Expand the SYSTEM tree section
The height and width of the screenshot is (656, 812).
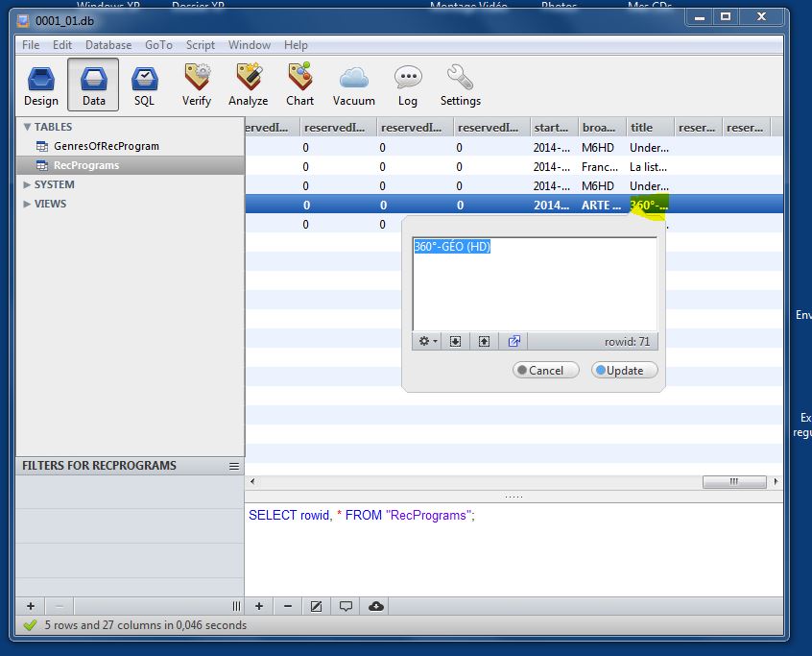[27, 184]
